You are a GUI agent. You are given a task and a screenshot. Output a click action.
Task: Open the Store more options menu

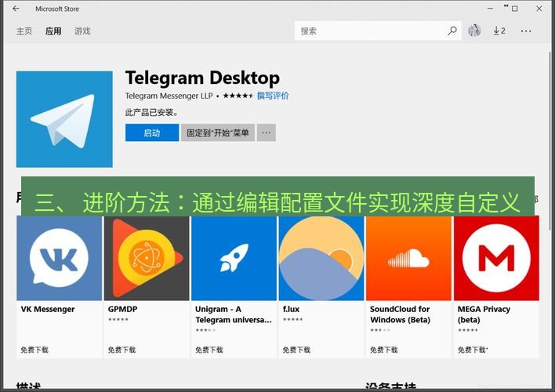(526, 31)
